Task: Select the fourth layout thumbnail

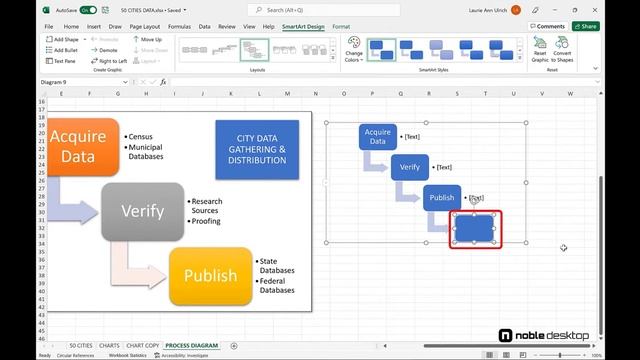Action: click(284, 50)
